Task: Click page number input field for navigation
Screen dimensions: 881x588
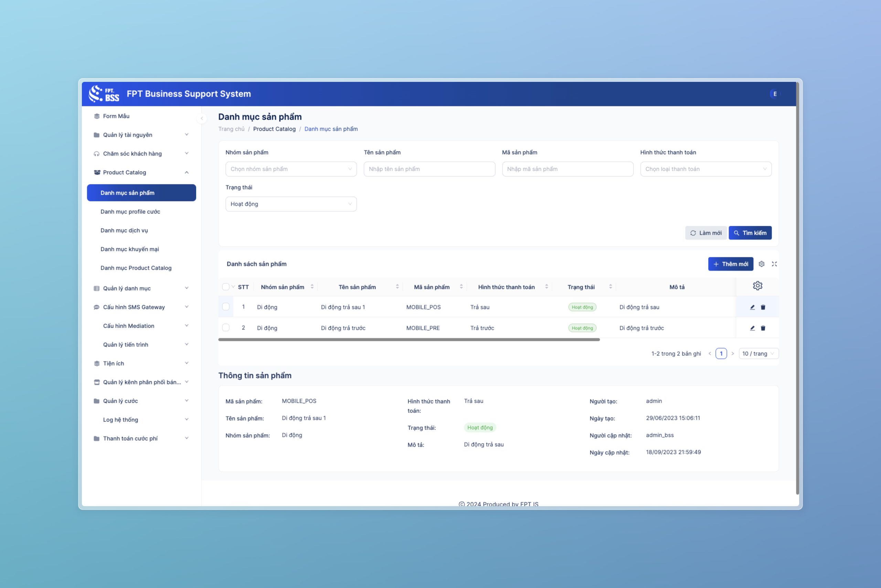Action: click(x=721, y=353)
